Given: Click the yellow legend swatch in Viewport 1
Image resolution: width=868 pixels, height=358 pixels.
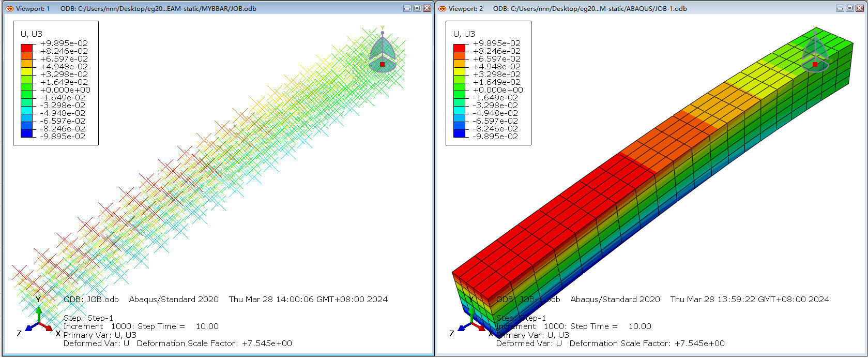Looking at the screenshot, I should pos(26,71).
